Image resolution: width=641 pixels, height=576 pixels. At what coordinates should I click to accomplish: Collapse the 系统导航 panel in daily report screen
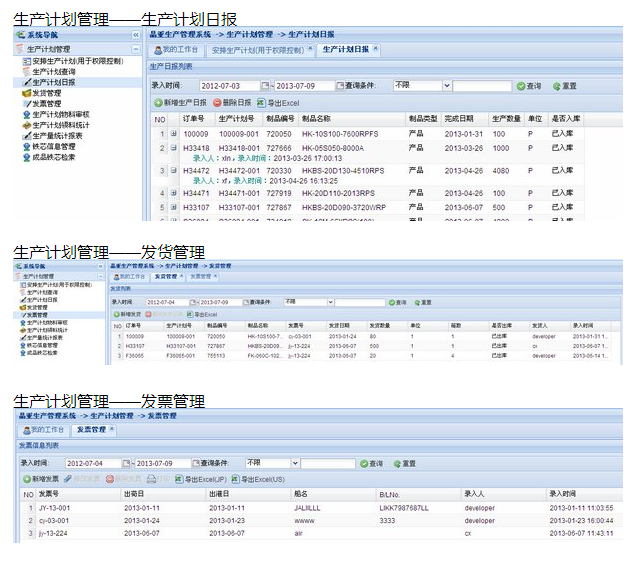(136, 35)
